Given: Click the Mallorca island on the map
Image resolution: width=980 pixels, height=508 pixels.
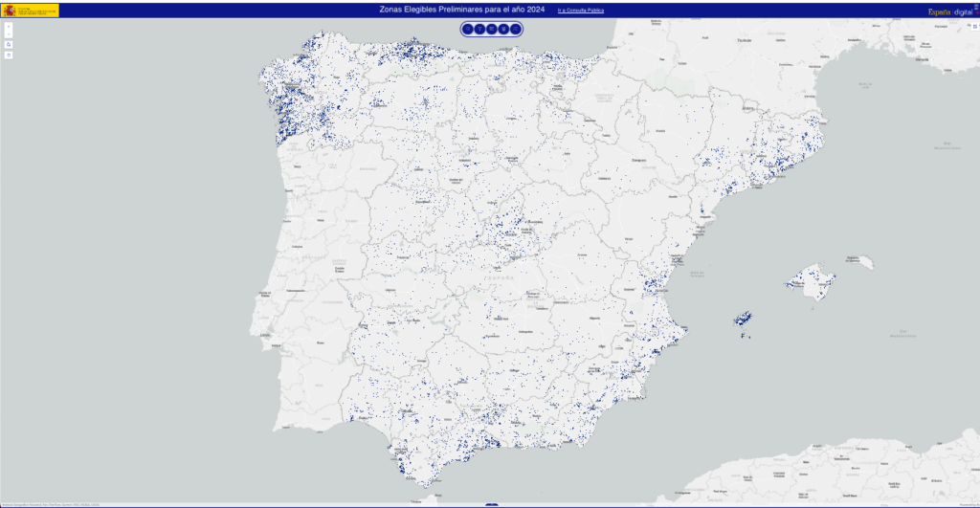Looking at the screenshot, I should 809,284.
